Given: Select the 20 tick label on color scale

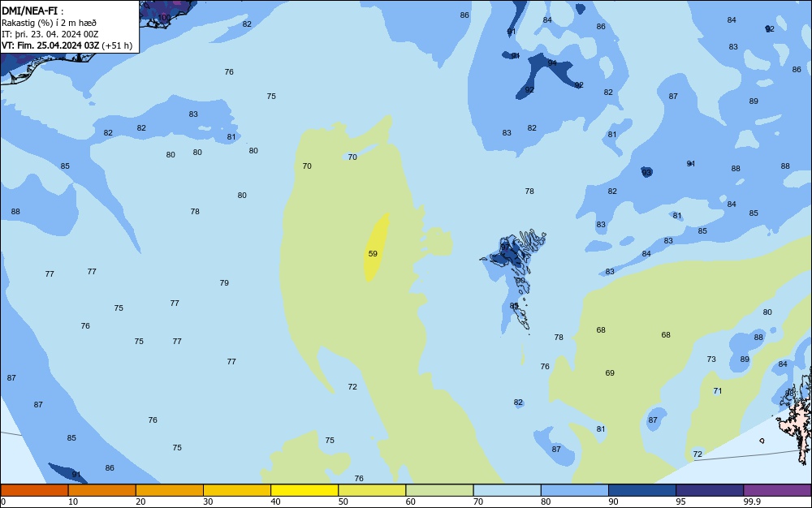Looking at the screenshot, I should 140,502.
